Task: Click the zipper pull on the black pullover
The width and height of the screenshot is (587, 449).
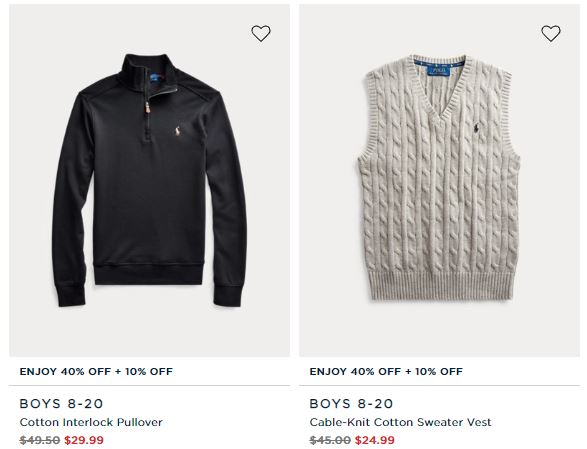Action: pyautogui.click(x=149, y=108)
